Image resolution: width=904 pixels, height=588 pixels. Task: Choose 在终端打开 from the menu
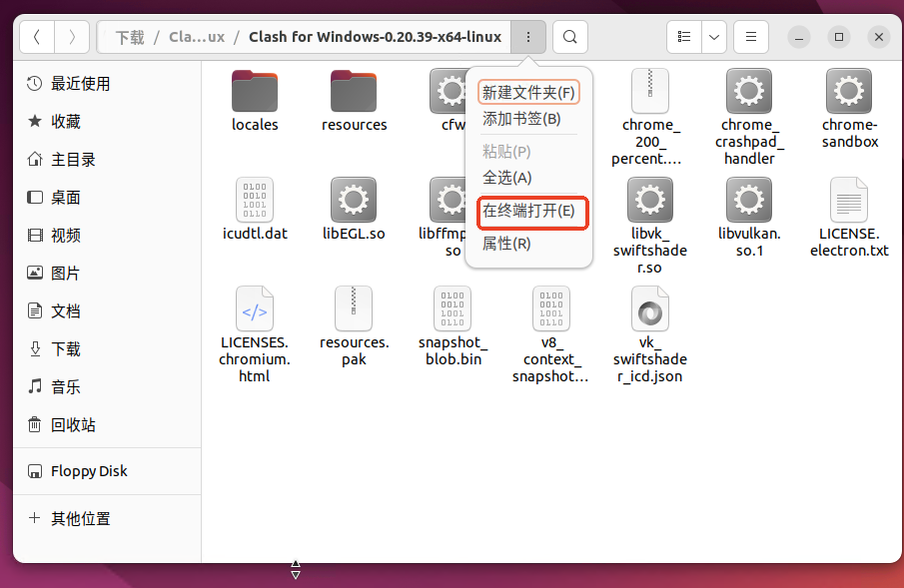[529, 212]
